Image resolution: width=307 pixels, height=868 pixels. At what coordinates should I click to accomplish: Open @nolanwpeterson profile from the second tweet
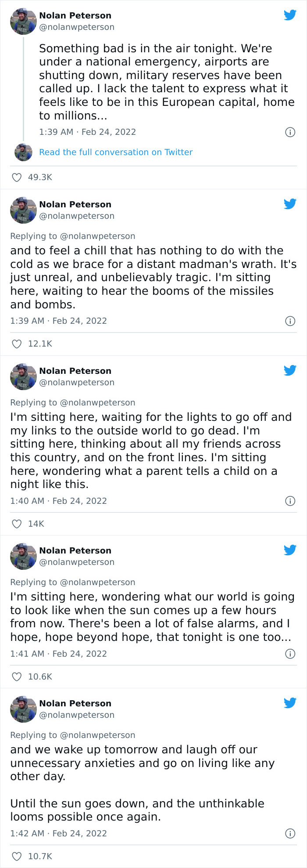pos(76,216)
